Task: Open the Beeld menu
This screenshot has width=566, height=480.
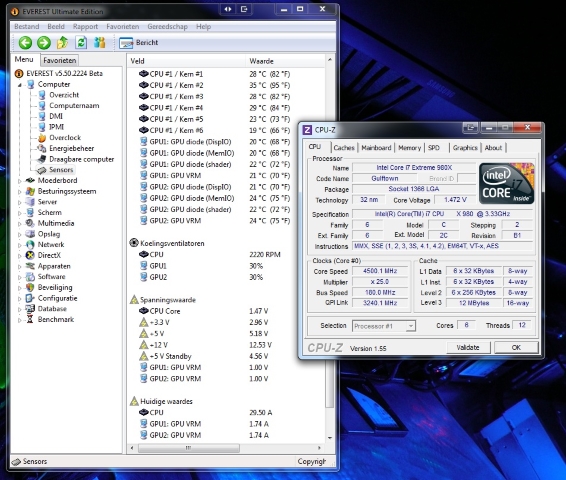Action: pyautogui.click(x=56, y=27)
